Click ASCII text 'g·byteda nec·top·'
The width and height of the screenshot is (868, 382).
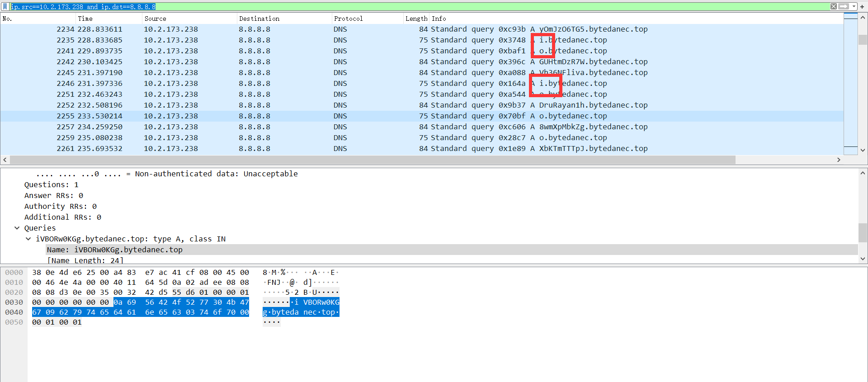click(301, 312)
